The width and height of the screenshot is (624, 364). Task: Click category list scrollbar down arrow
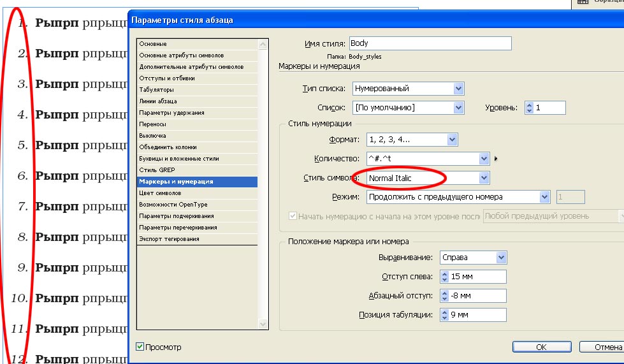click(263, 324)
